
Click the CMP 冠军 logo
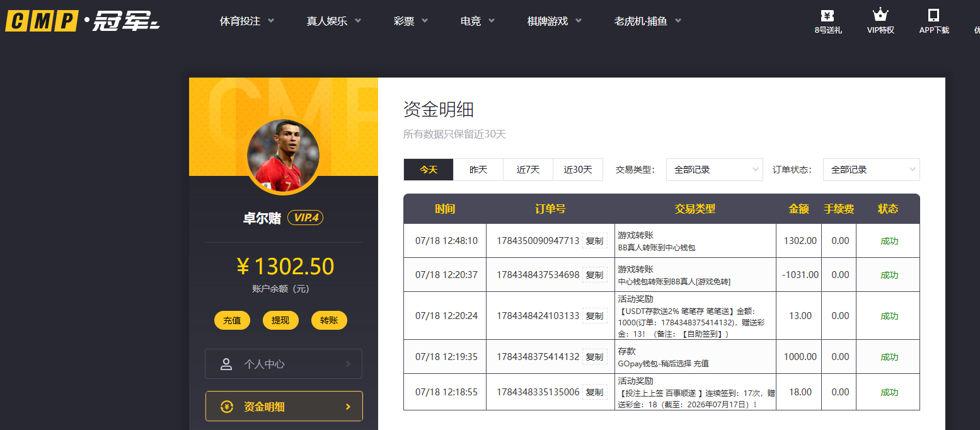point(83,21)
